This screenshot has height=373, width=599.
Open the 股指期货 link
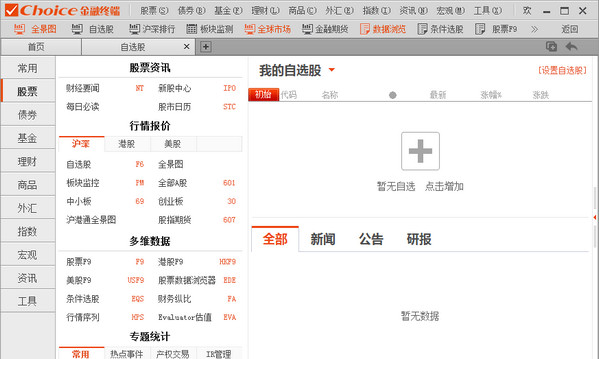[175, 220]
